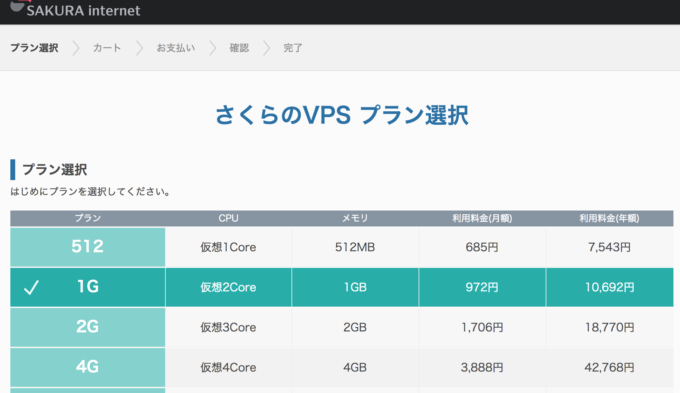Viewport: 680px width, 393px height.
Task: Click the はじめにプランを選択してください instruction text
Action: [90, 192]
